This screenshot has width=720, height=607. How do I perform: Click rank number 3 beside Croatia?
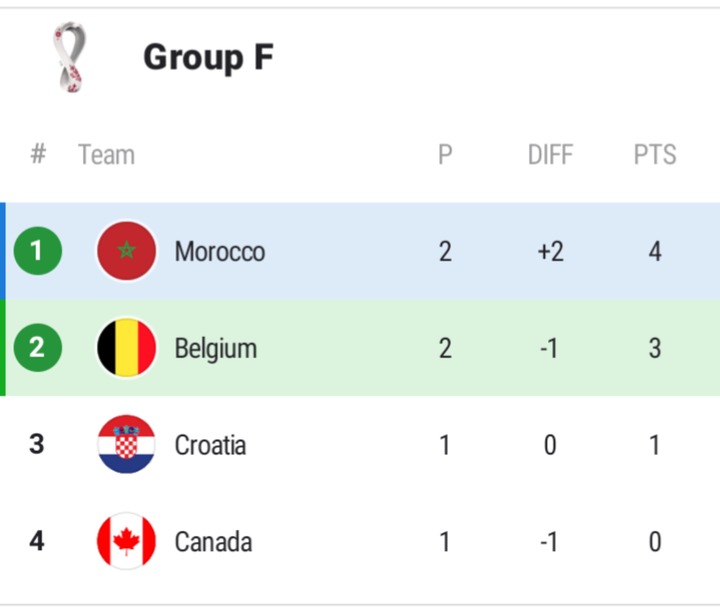coord(37,444)
